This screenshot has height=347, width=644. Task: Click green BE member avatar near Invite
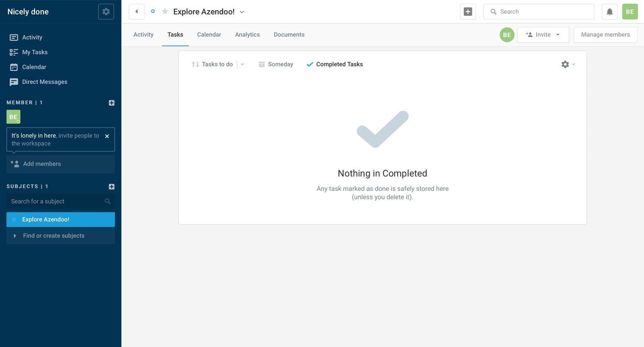pyautogui.click(x=507, y=35)
